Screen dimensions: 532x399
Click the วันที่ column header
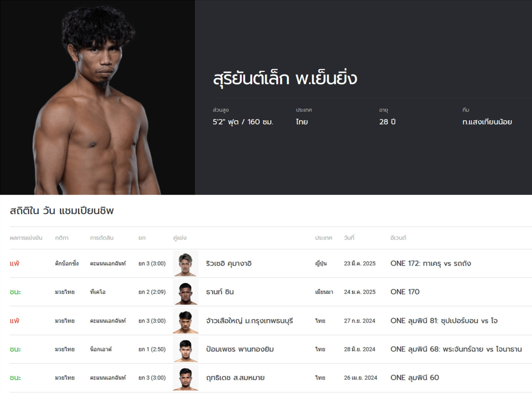coord(349,238)
